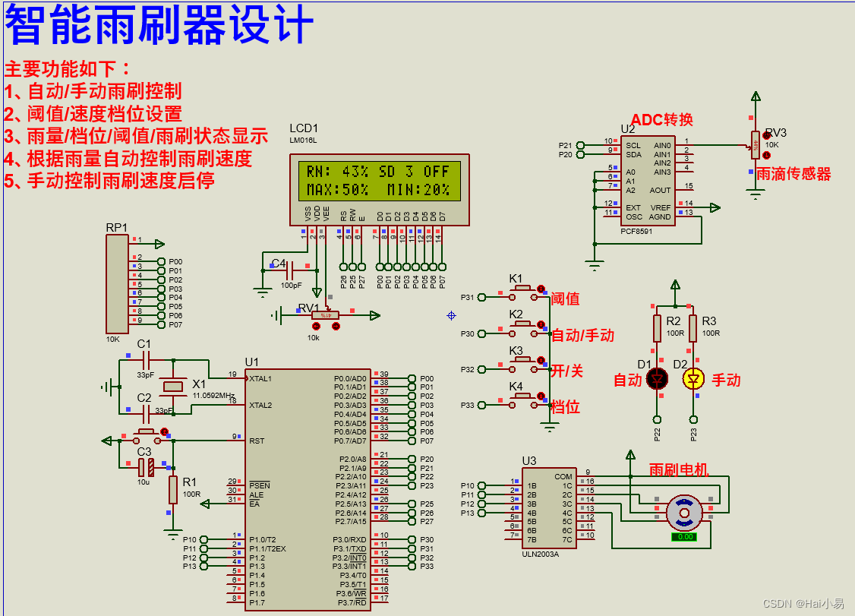The width and height of the screenshot is (855, 616).
Task: Select the U3 ULN2003A driver chip
Action: (550, 507)
